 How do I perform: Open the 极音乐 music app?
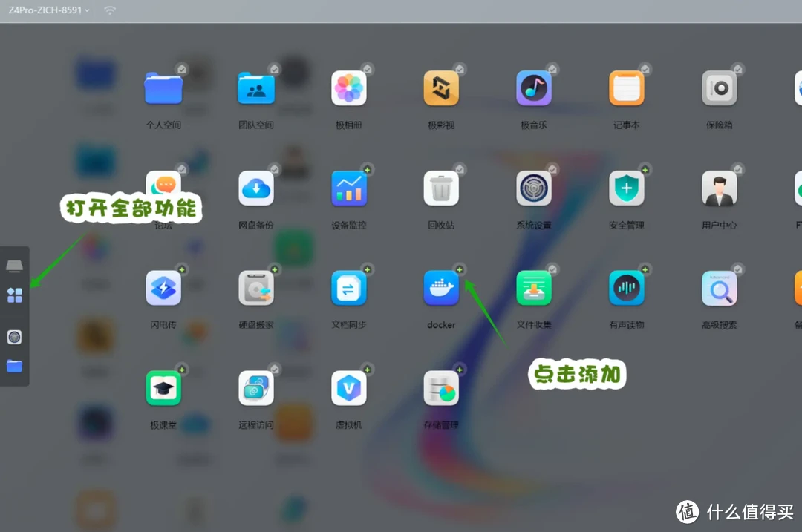[x=534, y=89]
